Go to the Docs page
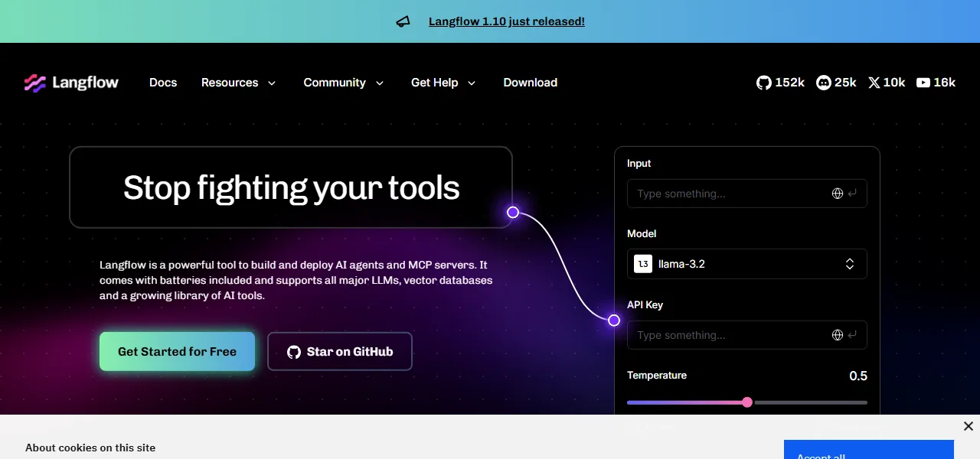This screenshot has height=459, width=980. point(163,83)
